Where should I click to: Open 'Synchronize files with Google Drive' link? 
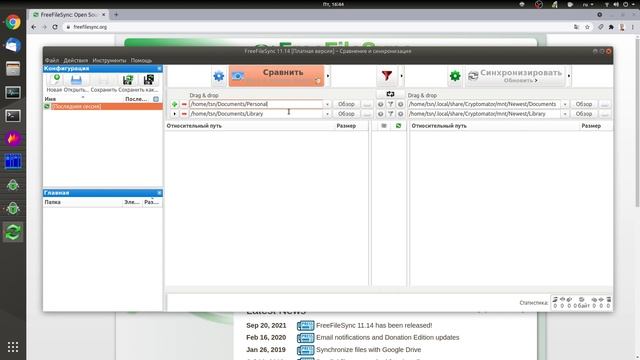[x=369, y=350]
